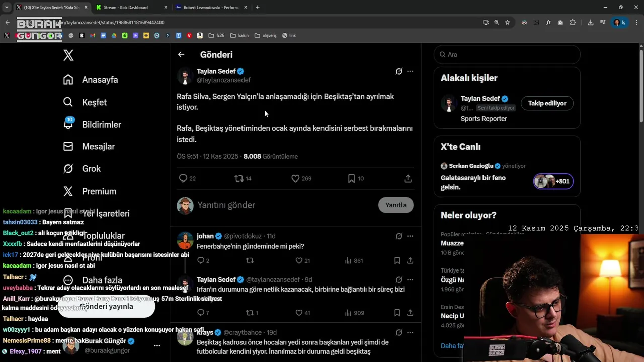View analytics of johan's reply showing 861
This screenshot has height=362, width=644.
click(x=354, y=260)
